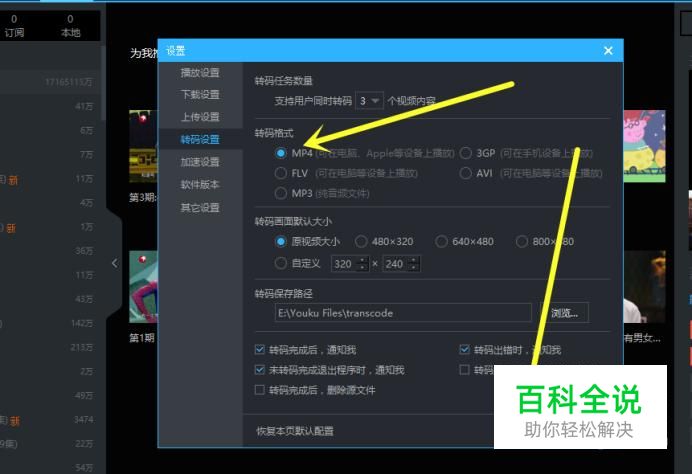
Task: Toggle 未转码完成退出程序时，通知我 checkbox
Action: point(260,370)
